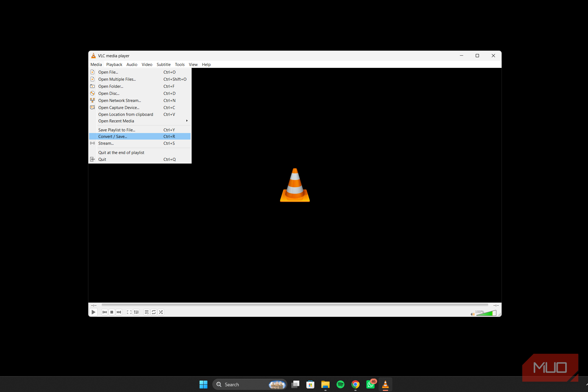This screenshot has width=588, height=392.
Task: Open the Help menu
Action: 206,65
